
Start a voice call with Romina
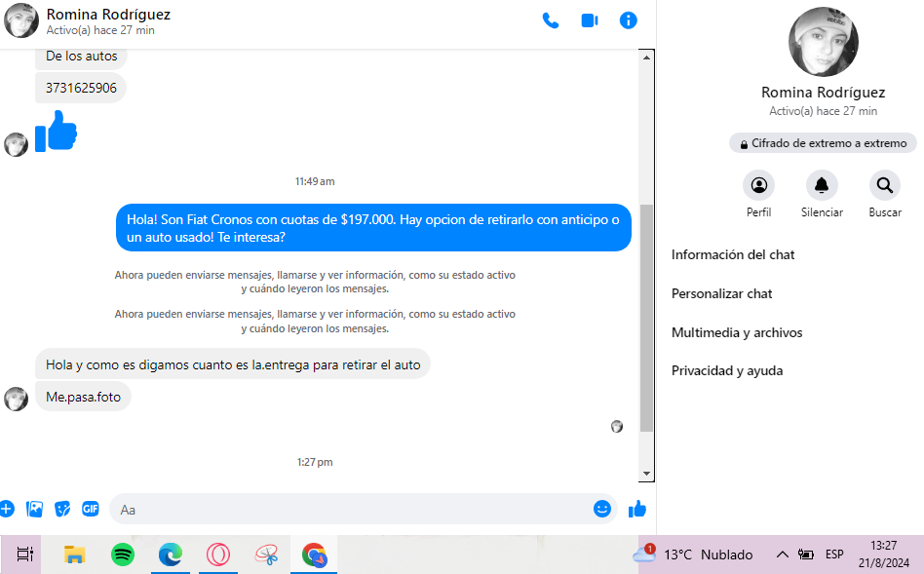click(551, 20)
